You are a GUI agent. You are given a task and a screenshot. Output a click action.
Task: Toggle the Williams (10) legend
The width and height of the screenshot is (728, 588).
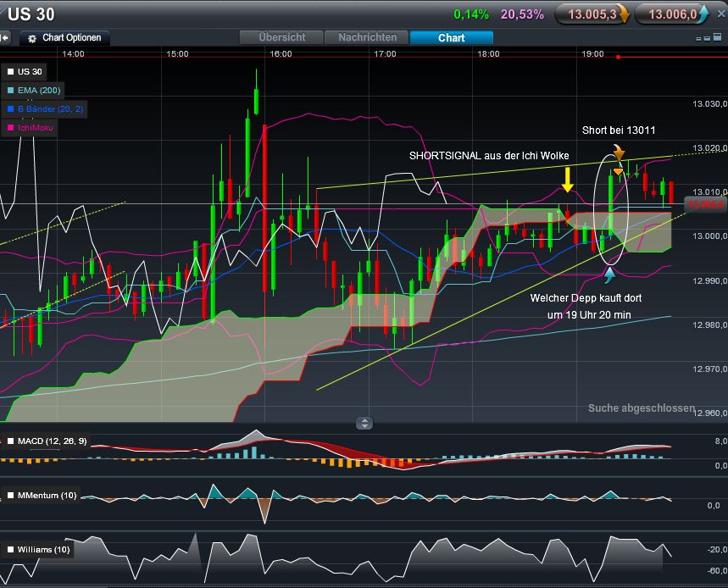pyautogui.click(x=38, y=550)
